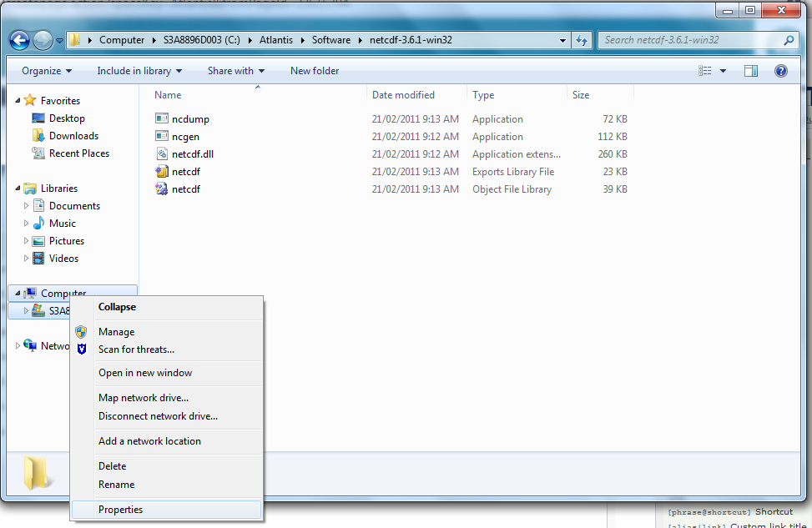The image size is (812, 528).
Task: Click the Search netcdf-3.6.1-win32 input field
Action: pos(688,40)
